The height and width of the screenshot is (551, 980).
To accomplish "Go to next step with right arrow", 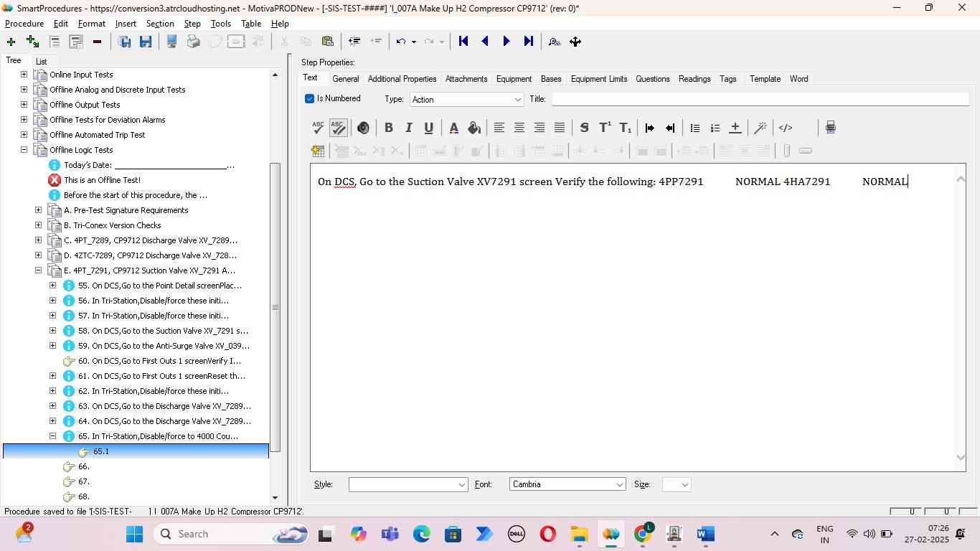I will (507, 42).
